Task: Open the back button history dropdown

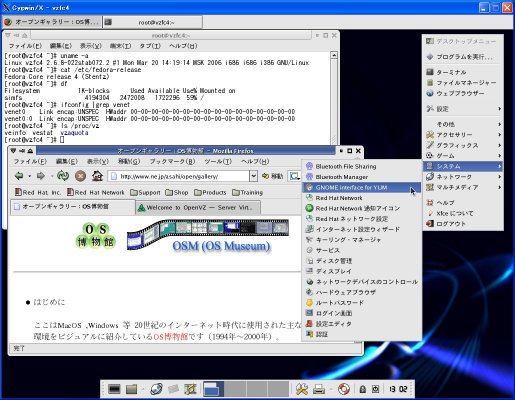Action: [29, 176]
